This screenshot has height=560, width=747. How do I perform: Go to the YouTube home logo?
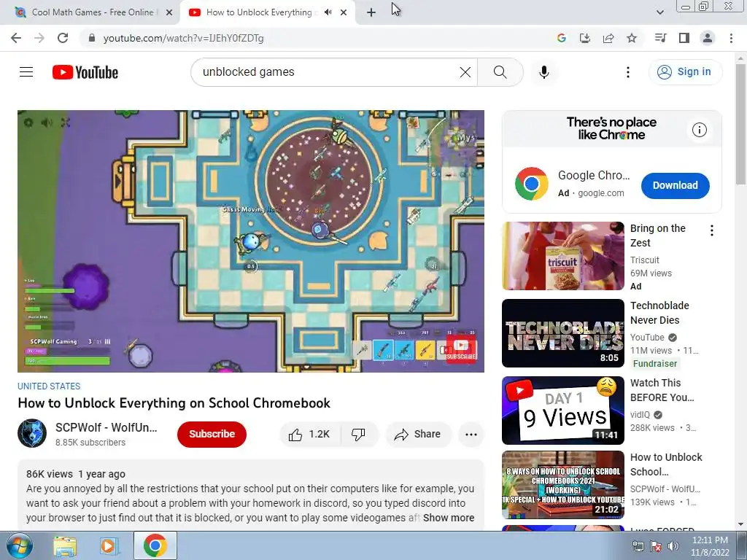click(85, 72)
